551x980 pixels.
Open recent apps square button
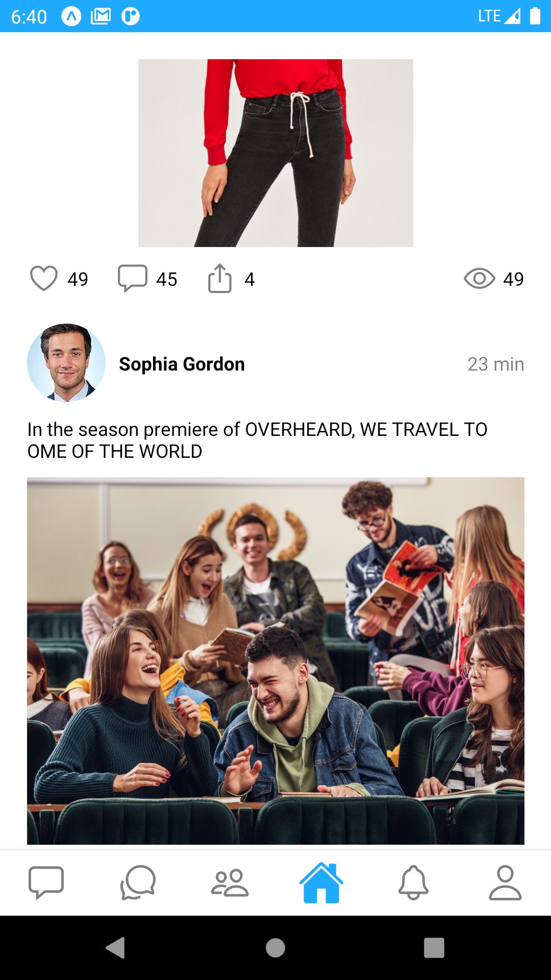(x=434, y=948)
